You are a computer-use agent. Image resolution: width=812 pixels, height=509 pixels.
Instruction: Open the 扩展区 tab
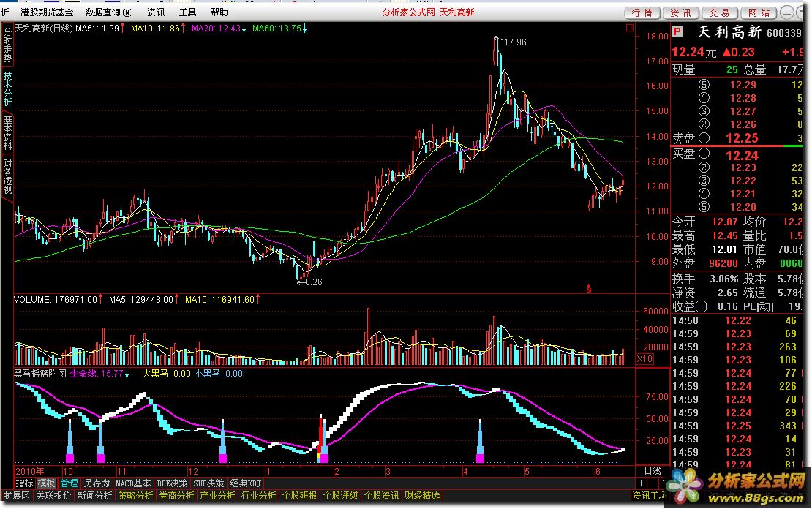(x=17, y=496)
